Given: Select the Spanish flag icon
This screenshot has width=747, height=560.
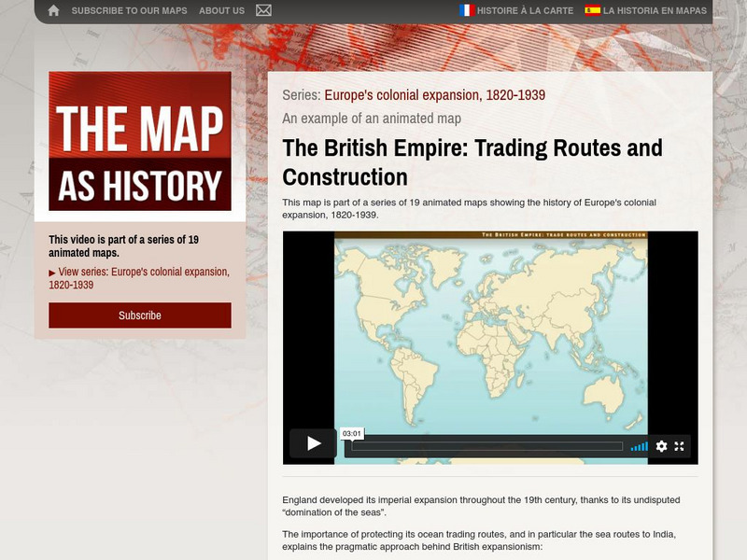Looking at the screenshot, I should [x=591, y=12].
